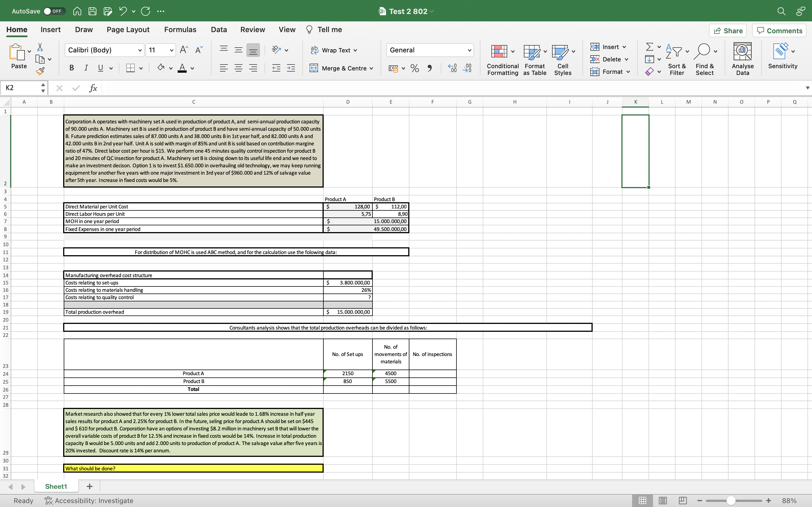
Task: Toggle AutoSave on
Action: [54, 11]
